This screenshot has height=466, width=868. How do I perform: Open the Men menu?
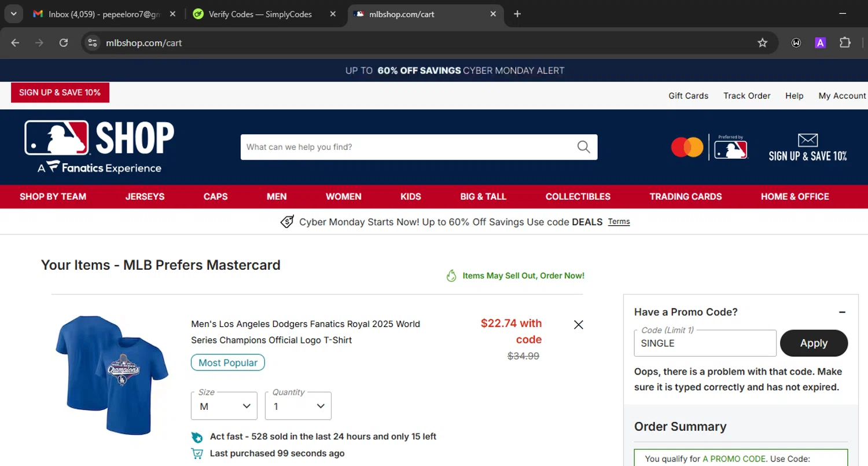(277, 197)
